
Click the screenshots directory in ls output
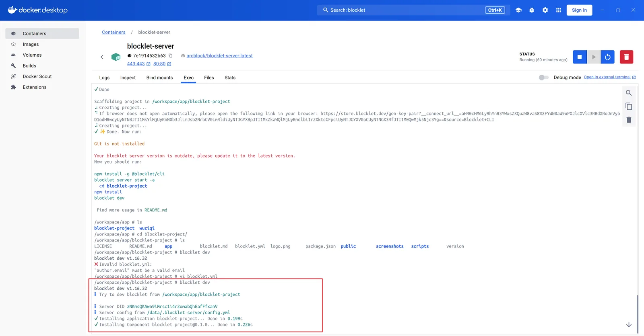(x=390, y=246)
